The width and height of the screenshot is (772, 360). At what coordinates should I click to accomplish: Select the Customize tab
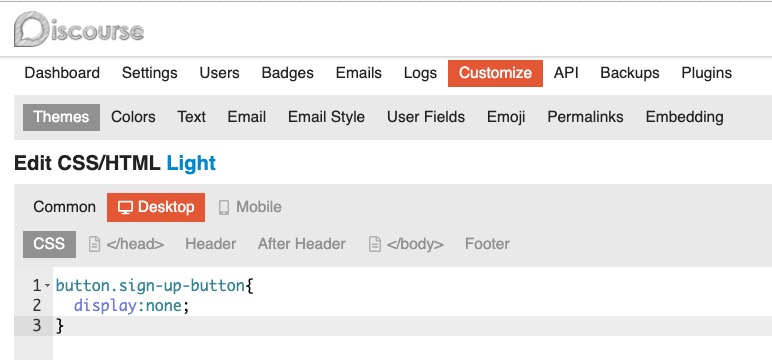(x=495, y=73)
